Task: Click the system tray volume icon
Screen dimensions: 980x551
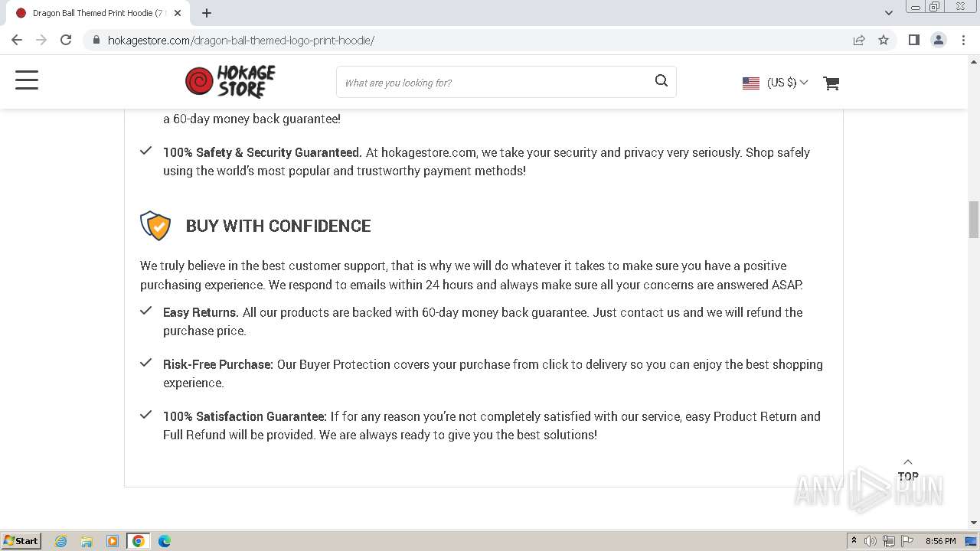Action: point(871,541)
